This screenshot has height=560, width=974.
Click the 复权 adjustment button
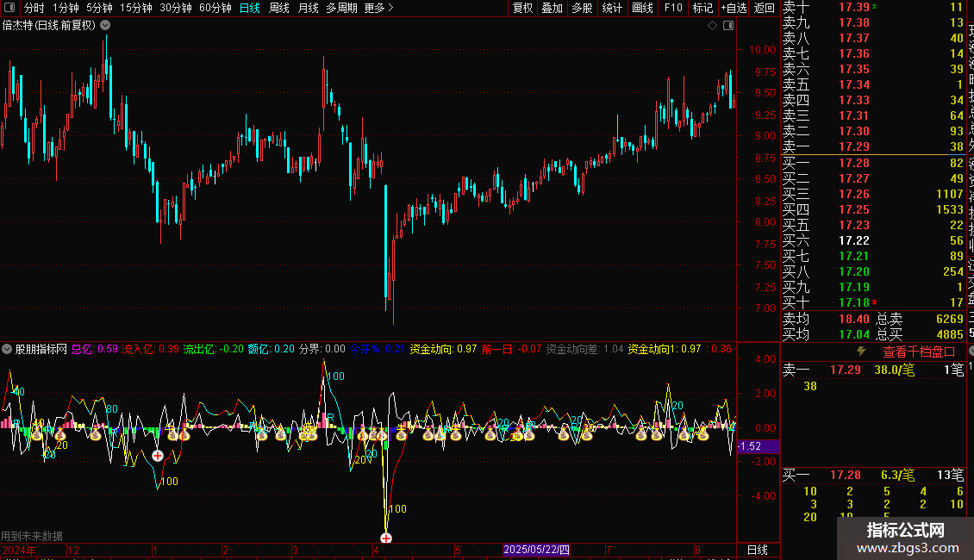522,8
